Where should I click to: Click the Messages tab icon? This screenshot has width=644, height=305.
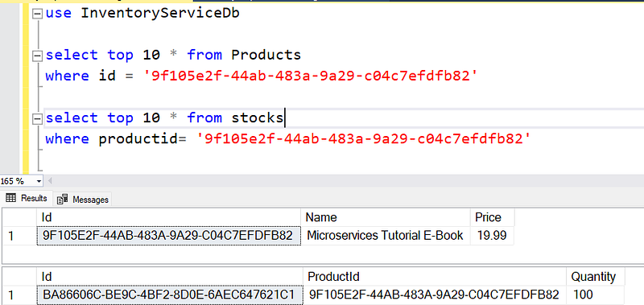pyautogui.click(x=63, y=200)
